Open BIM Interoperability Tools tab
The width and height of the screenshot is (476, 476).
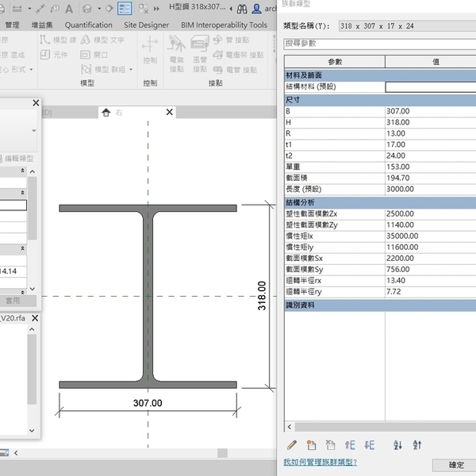point(224,25)
